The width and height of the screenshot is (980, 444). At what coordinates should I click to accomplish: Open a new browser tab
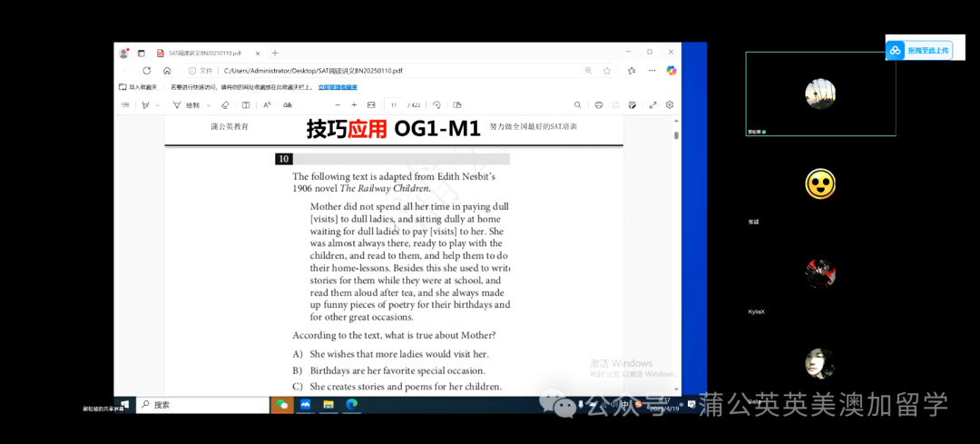275,53
